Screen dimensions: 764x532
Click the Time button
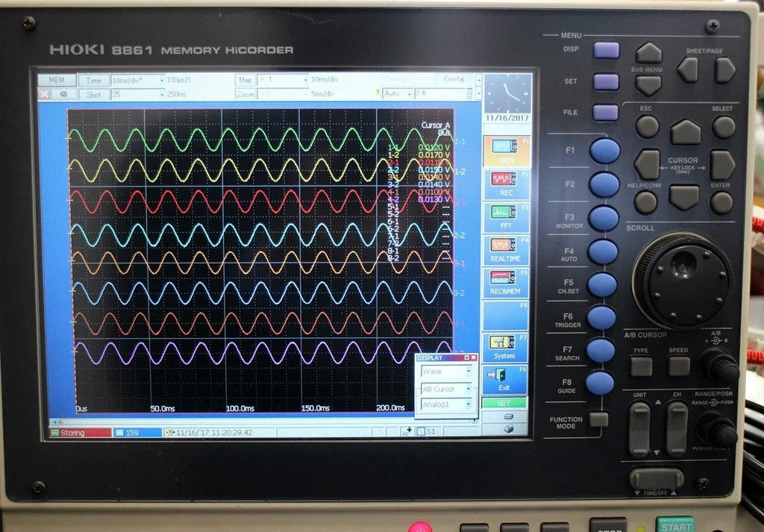(93, 81)
